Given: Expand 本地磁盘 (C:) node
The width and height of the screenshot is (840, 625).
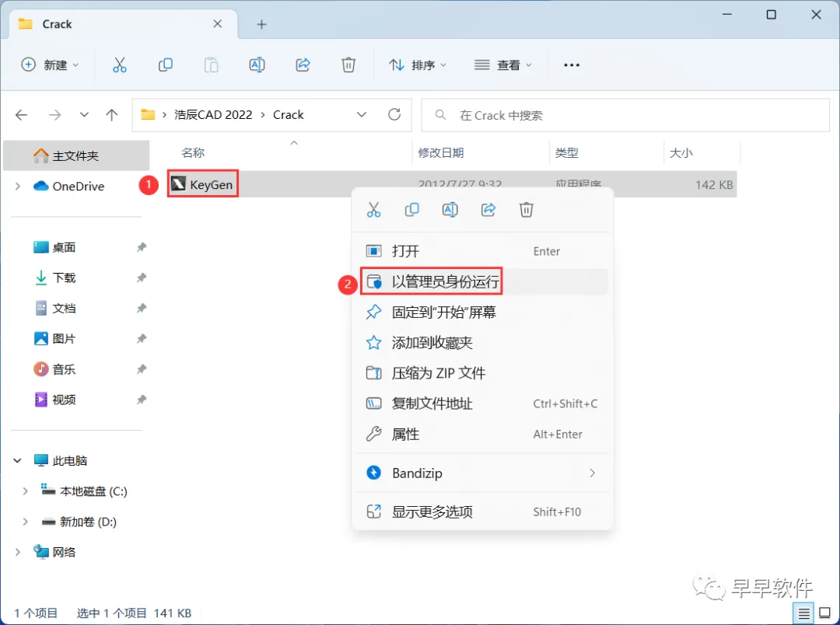Looking at the screenshot, I should point(25,491).
